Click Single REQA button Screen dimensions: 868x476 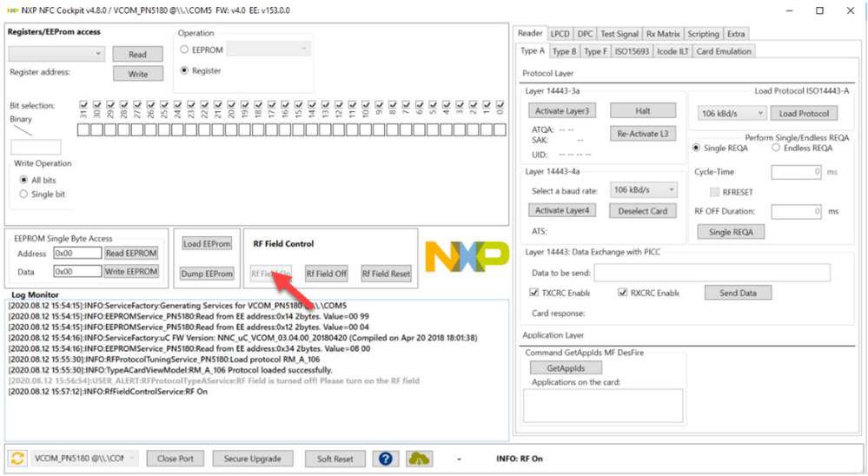click(x=731, y=232)
